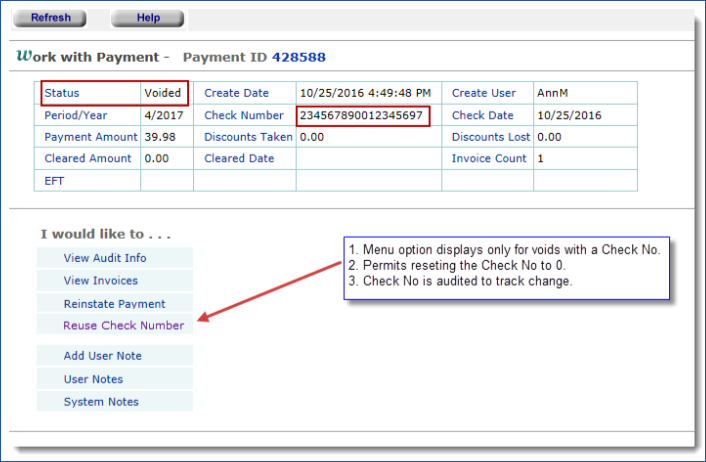Image resolution: width=706 pixels, height=462 pixels.
Task: Open User Notes
Action: point(93,379)
